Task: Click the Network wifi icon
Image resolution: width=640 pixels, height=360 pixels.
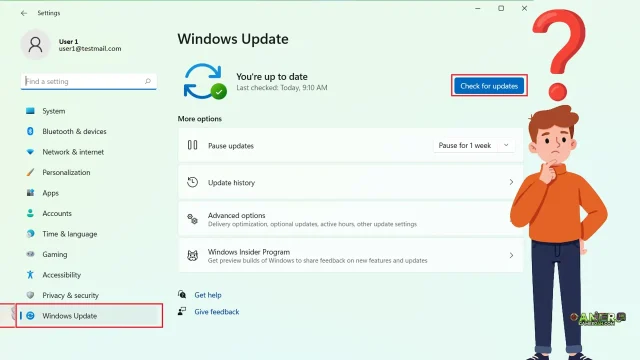Action: 30,152
